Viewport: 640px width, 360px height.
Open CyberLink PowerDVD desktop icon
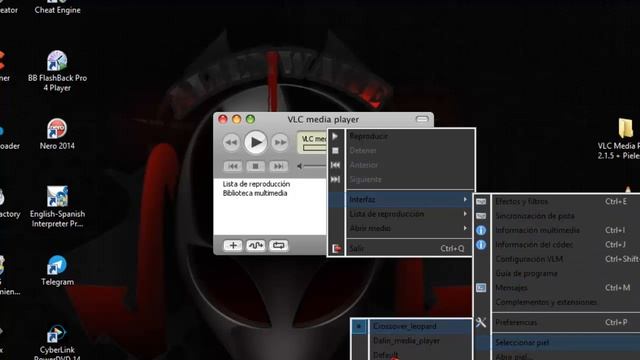(57, 342)
